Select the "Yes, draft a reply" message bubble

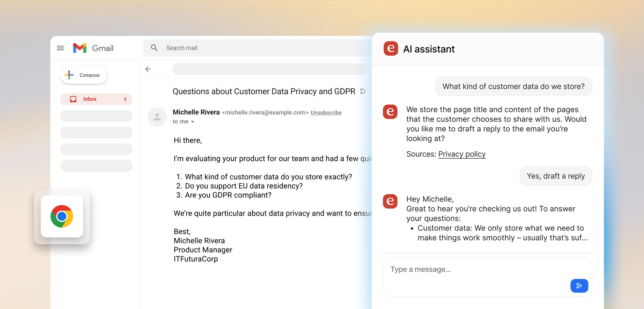click(x=555, y=176)
